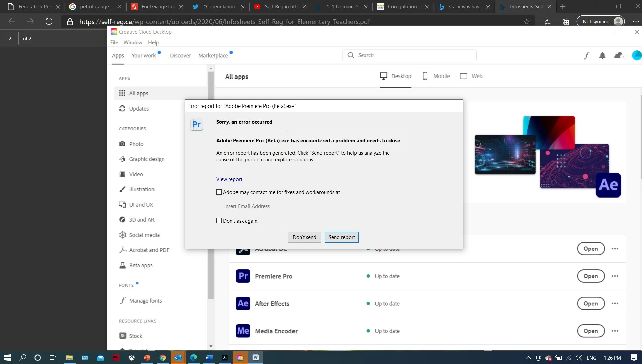Screen dimensions: 642x364
Task: Open browser favorites list icon
Action: pos(547,22)
